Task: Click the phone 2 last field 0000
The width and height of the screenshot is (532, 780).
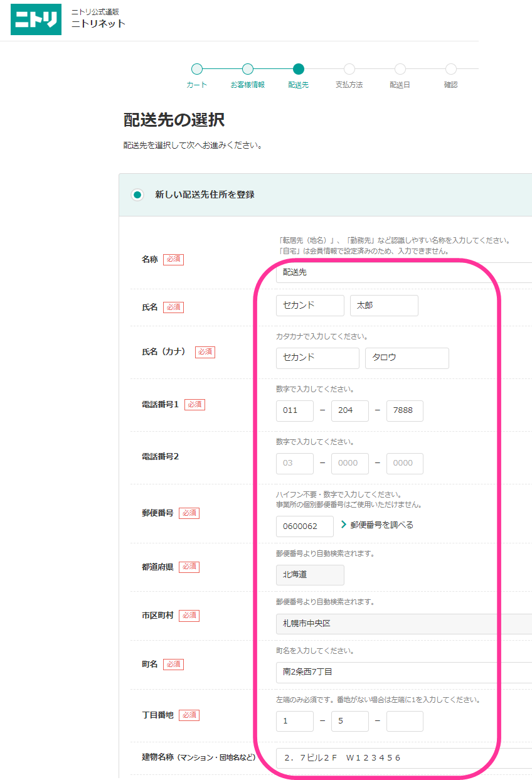Action: coord(405,464)
